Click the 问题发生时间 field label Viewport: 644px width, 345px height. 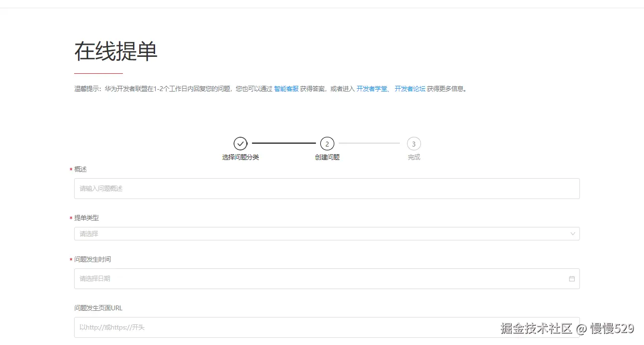pos(92,259)
